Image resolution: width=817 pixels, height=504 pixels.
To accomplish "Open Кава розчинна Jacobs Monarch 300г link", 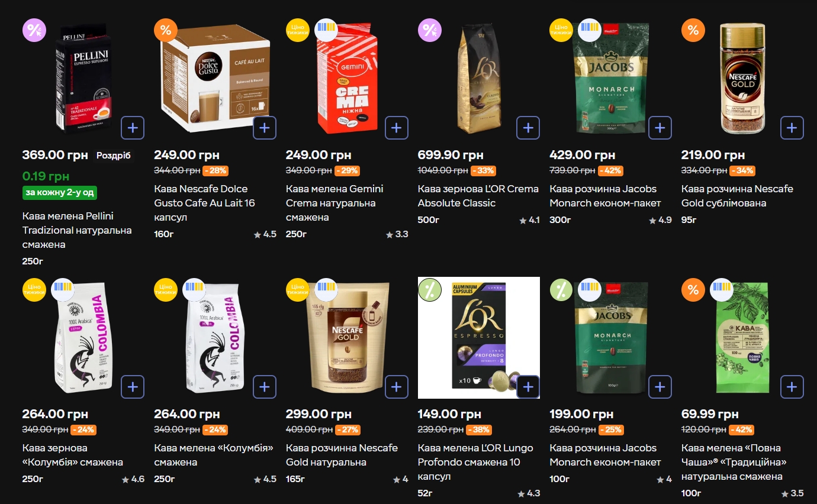I will (x=605, y=196).
